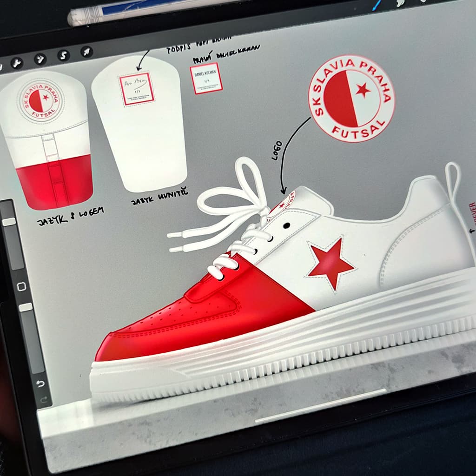Click the handwritten "LOGO" annotation
The width and height of the screenshot is (476, 476).
(x=277, y=150)
